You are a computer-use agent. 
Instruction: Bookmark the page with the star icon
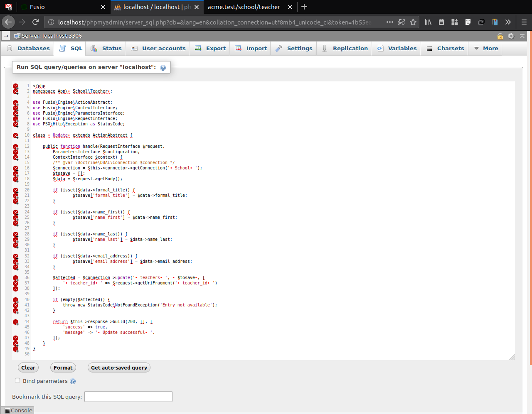coord(413,22)
